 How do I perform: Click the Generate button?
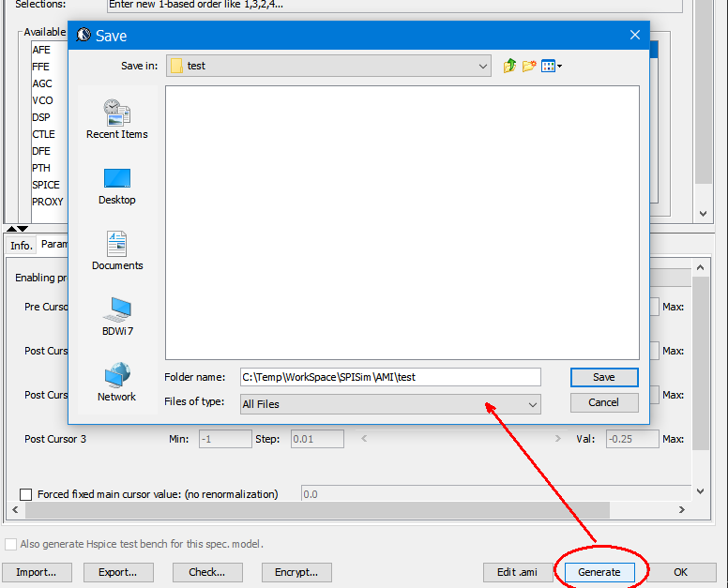click(x=599, y=572)
